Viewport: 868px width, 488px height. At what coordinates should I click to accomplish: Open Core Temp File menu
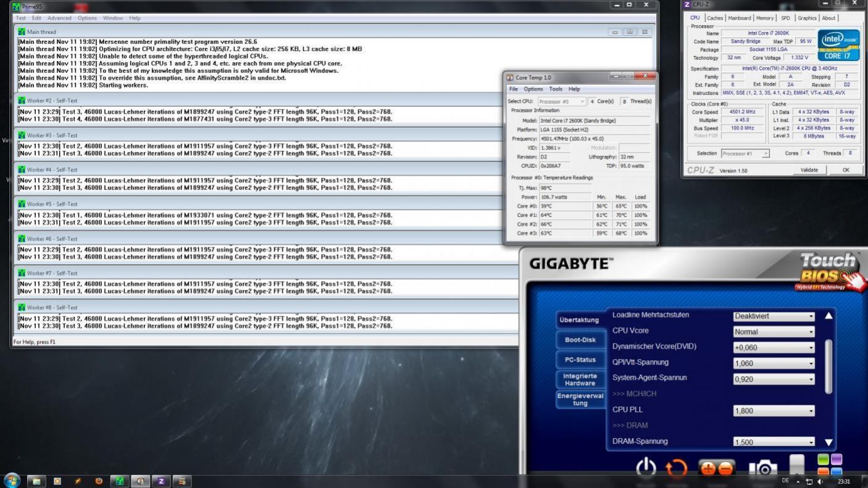click(513, 89)
